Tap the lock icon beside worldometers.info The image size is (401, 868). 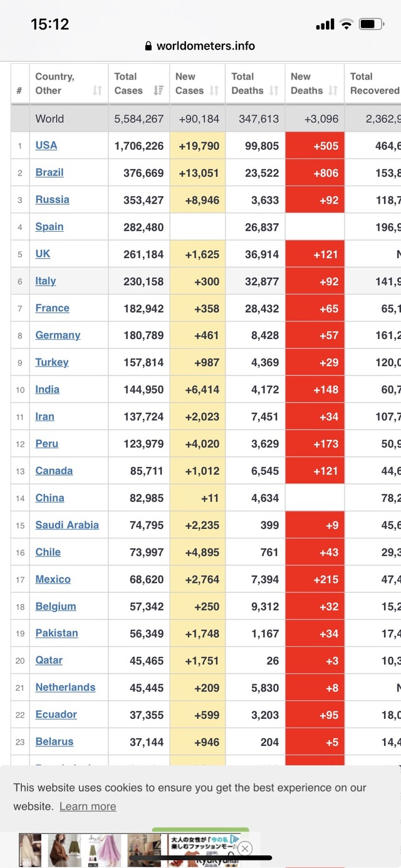point(148,46)
